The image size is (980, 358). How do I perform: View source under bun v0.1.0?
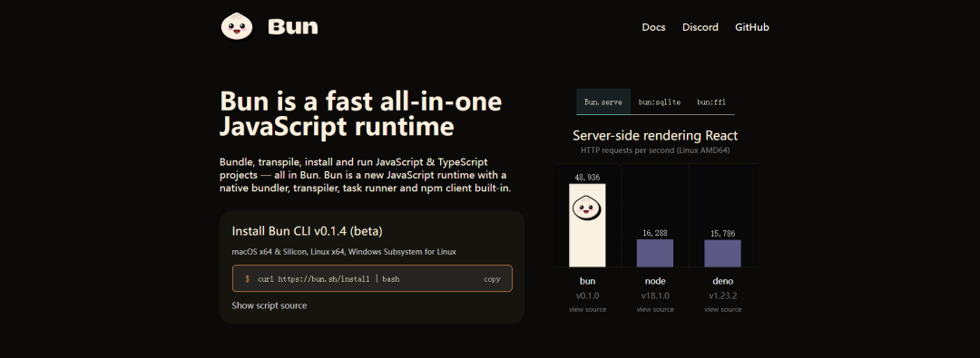tap(587, 309)
